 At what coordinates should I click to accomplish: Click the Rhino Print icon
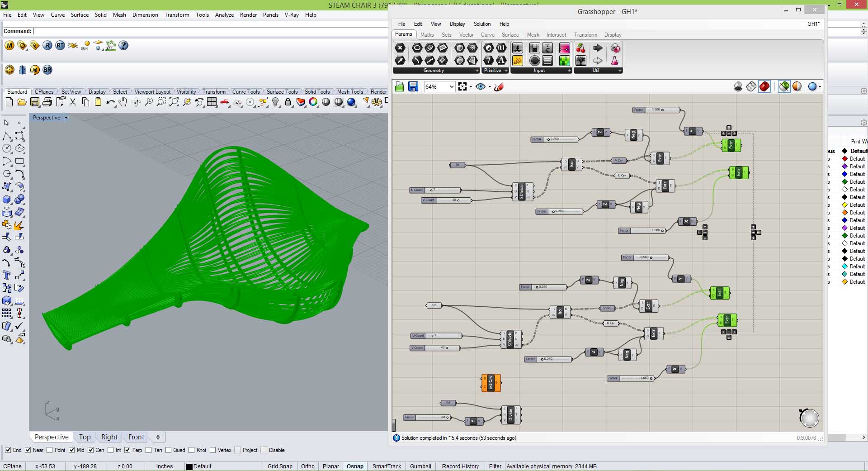(47, 102)
